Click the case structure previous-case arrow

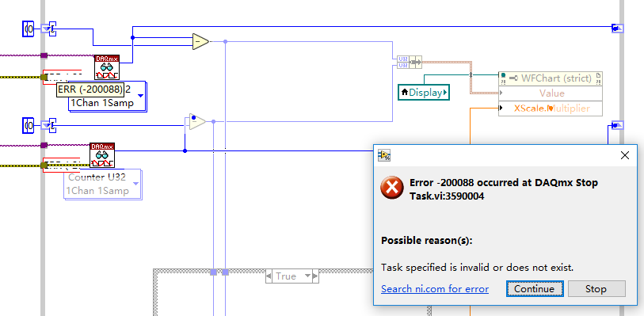point(269,276)
